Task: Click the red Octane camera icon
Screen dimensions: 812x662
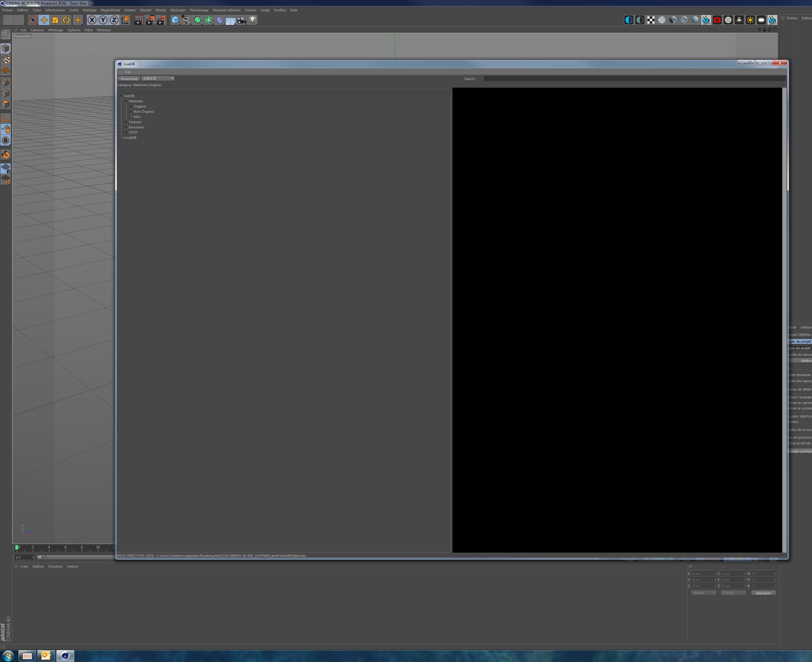Action: pyautogui.click(x=717, y=20)
